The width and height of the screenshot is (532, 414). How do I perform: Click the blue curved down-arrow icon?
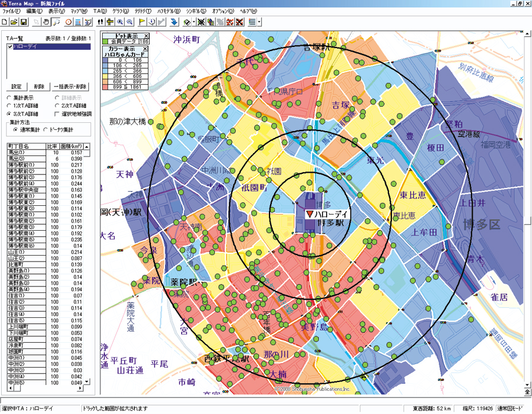[174, 22]
